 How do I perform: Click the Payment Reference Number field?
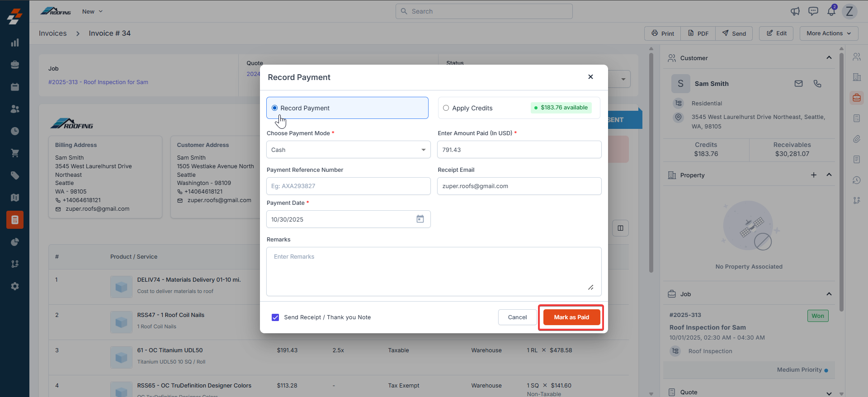click(348, 186)
